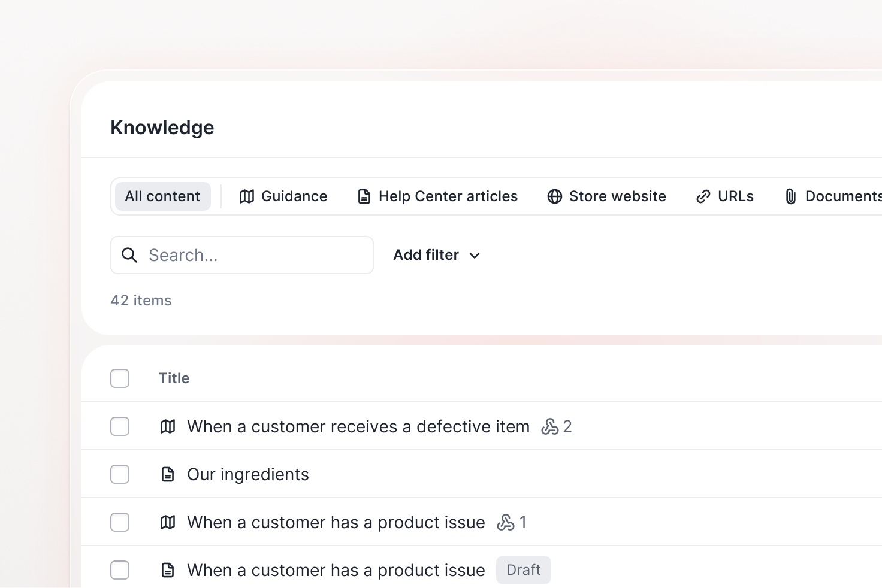Check the defective item row checkbox
Viewport: 882px width, 588px height.
tap(120, 426)
